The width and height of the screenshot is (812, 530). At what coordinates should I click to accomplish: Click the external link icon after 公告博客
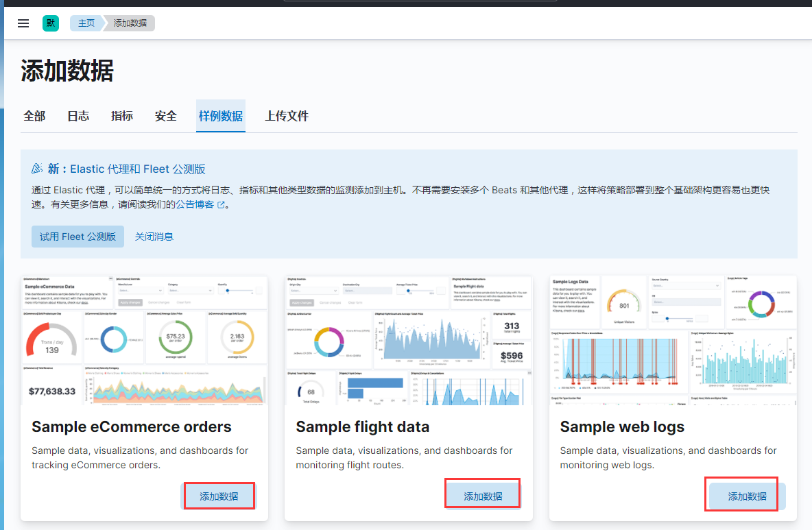(221, 204)
